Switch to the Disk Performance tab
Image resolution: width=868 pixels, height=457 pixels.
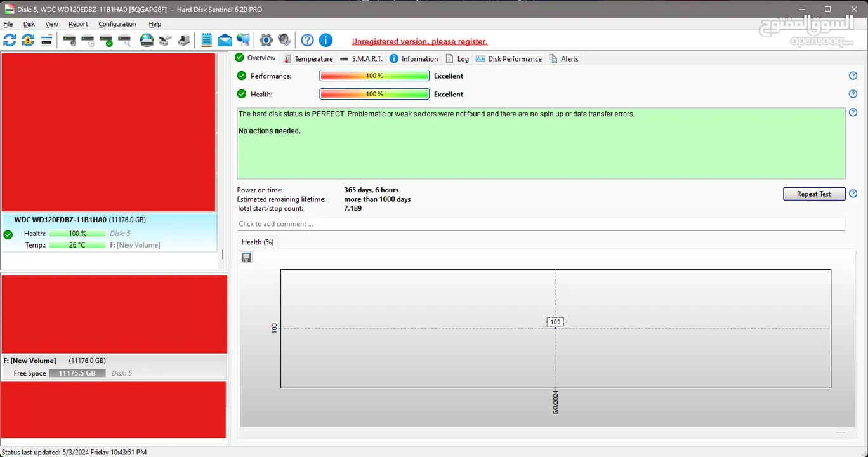click(x=509, y=58)
